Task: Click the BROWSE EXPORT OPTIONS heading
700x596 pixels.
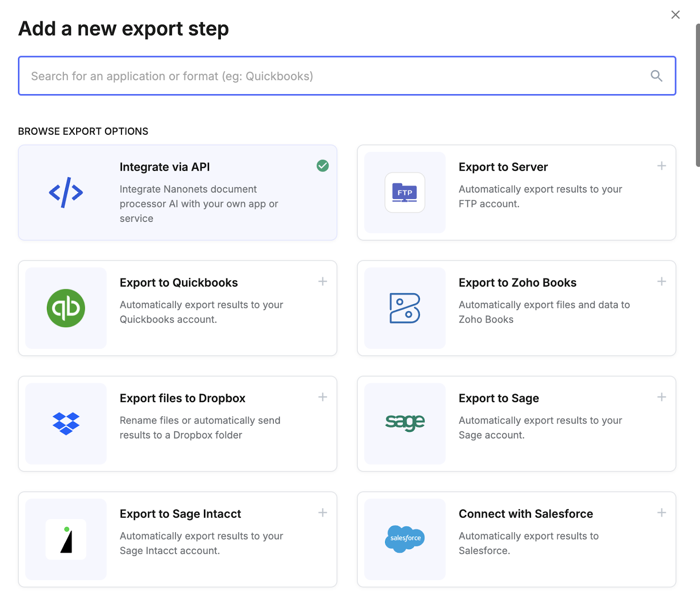Action: click(x=83, y=131)
